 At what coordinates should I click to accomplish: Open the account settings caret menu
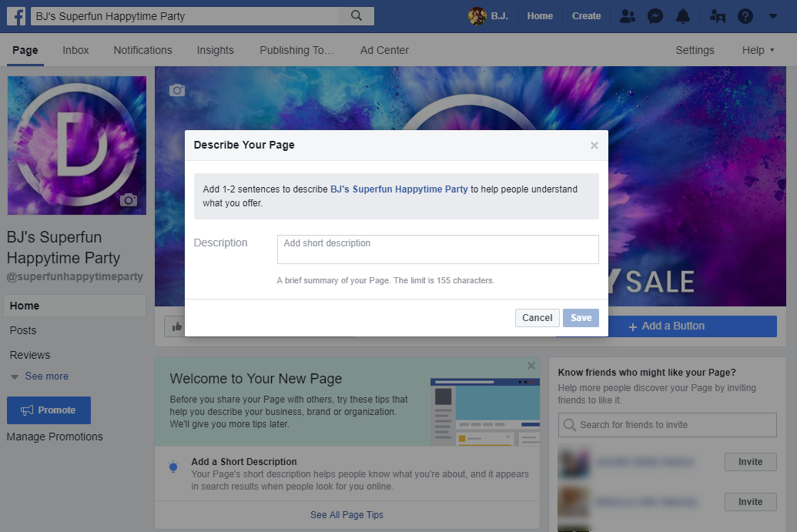773,15
